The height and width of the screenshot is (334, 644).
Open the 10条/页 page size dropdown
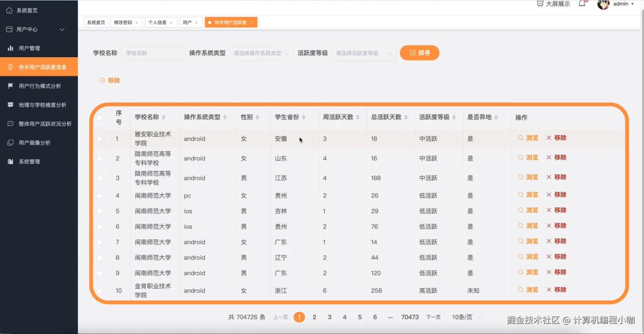[467, 317]
